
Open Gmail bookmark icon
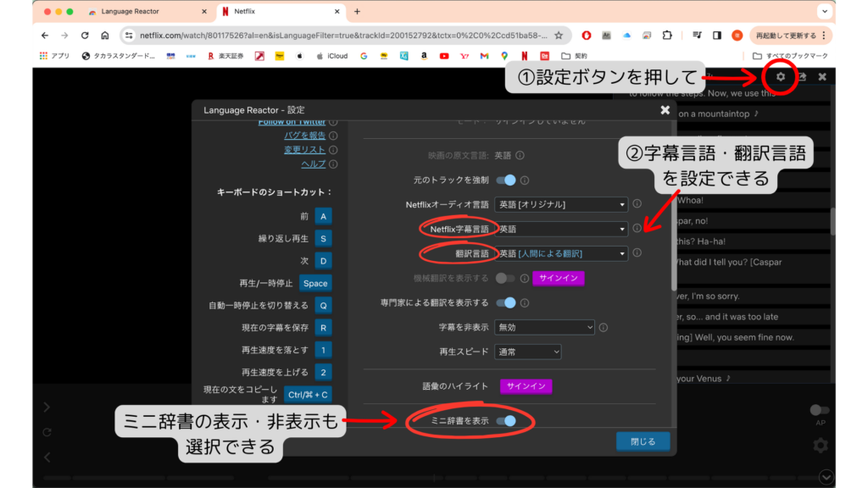point(484,56)
